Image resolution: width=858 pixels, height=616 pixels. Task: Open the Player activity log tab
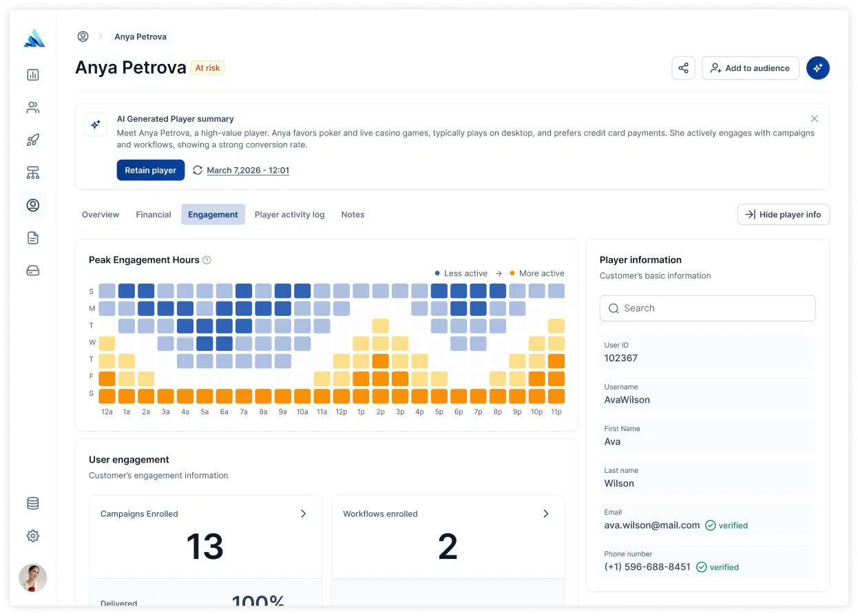(x=289, y=215)
